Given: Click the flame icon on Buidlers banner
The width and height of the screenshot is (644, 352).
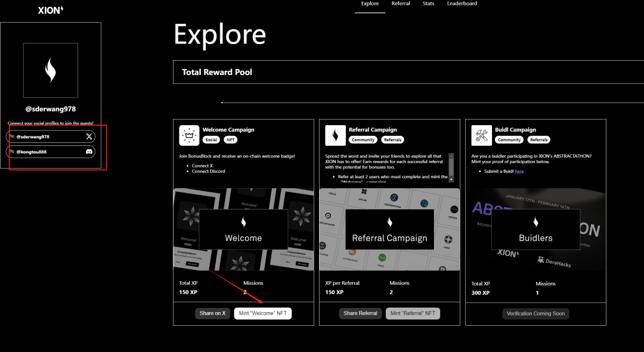Looking at the screenshot, I should [x=535, y=222].
